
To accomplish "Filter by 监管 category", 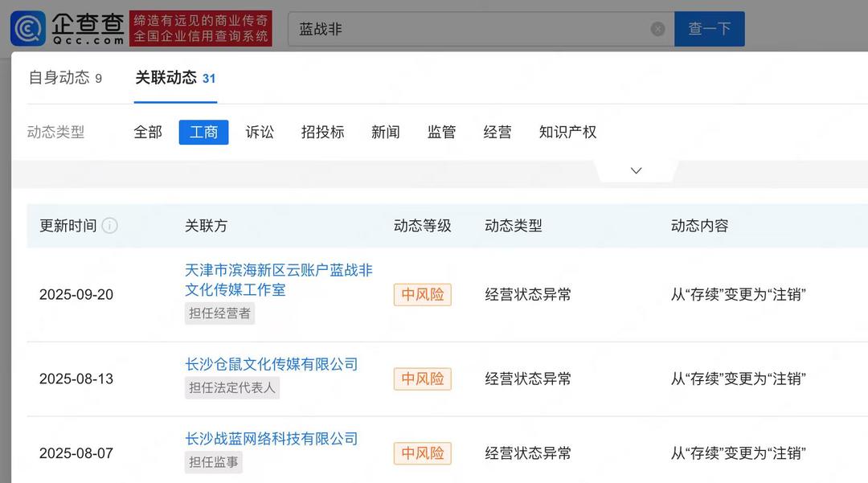I will pos(441,132).
